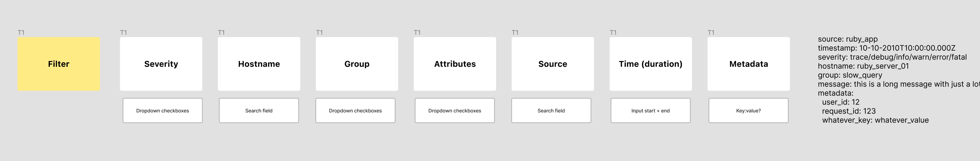Viewport: 980px width, 161px height.
Task: Select the Key:value? box
Action: [748, 110]
